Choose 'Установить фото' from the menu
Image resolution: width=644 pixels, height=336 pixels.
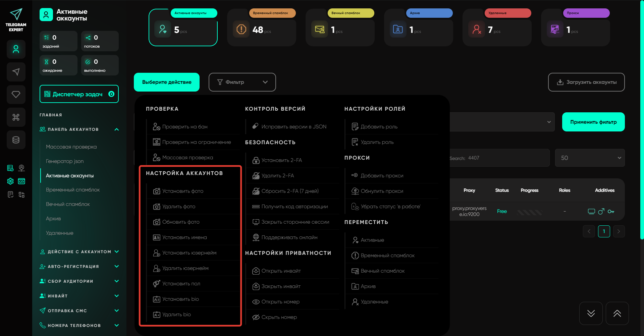point(182,191)
